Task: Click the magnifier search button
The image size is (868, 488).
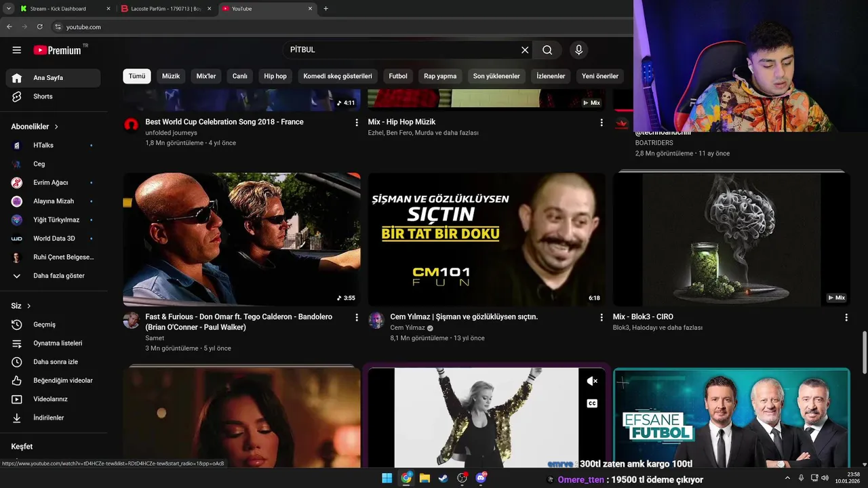Action: click(x=547, y=50)
